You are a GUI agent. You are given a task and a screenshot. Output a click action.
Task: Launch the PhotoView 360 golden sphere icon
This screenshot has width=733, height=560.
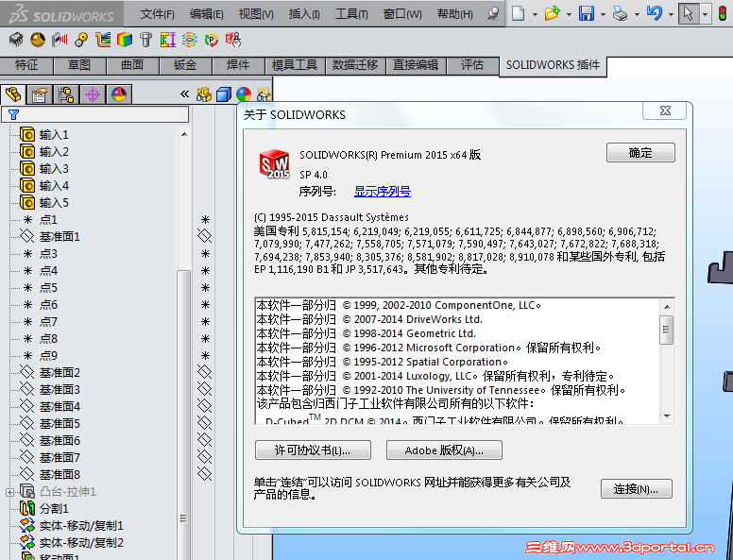(38, 40)
